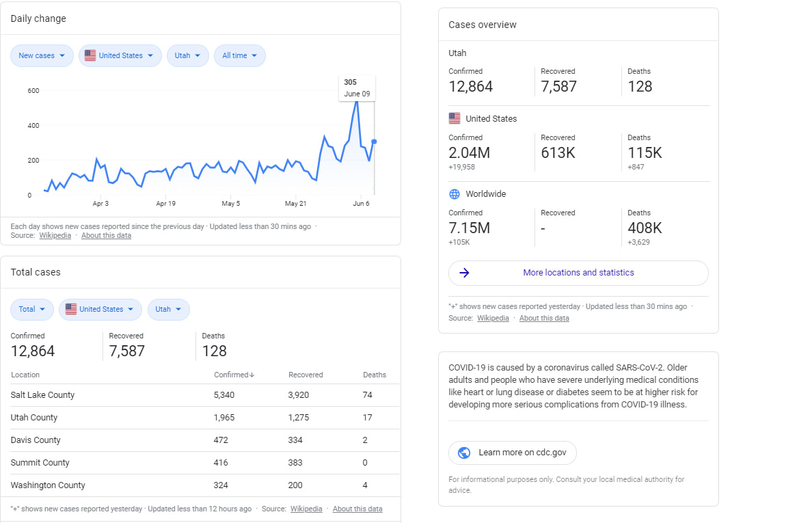Open the Utah dropdown in Daily change
The width and height of the screenshot is (812, 523).
click(x=187, y=55)
